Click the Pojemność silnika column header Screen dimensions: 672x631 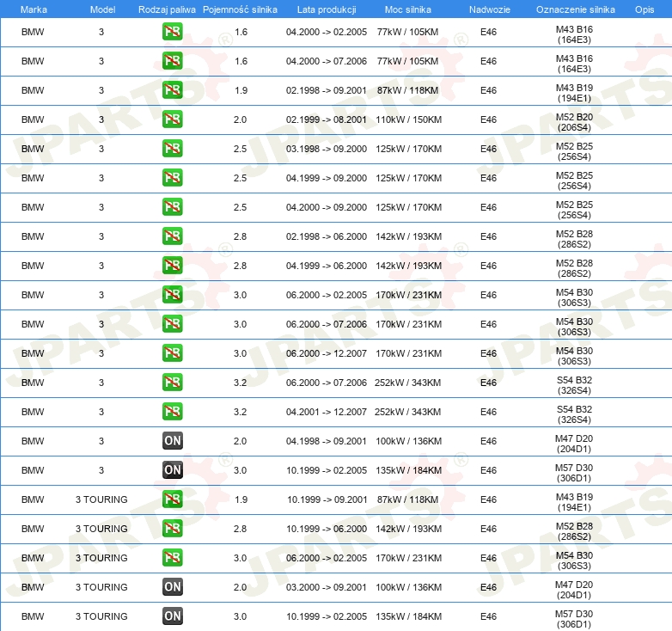click(240, 9)
